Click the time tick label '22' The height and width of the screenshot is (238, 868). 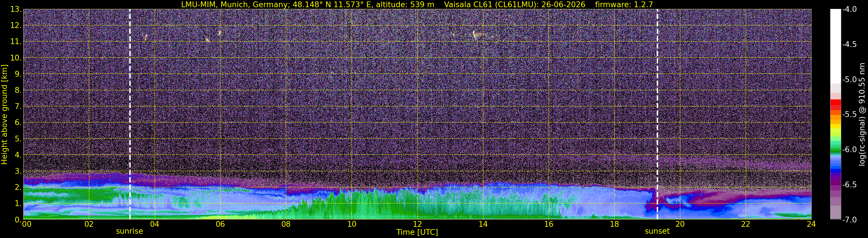coord(746,224)
